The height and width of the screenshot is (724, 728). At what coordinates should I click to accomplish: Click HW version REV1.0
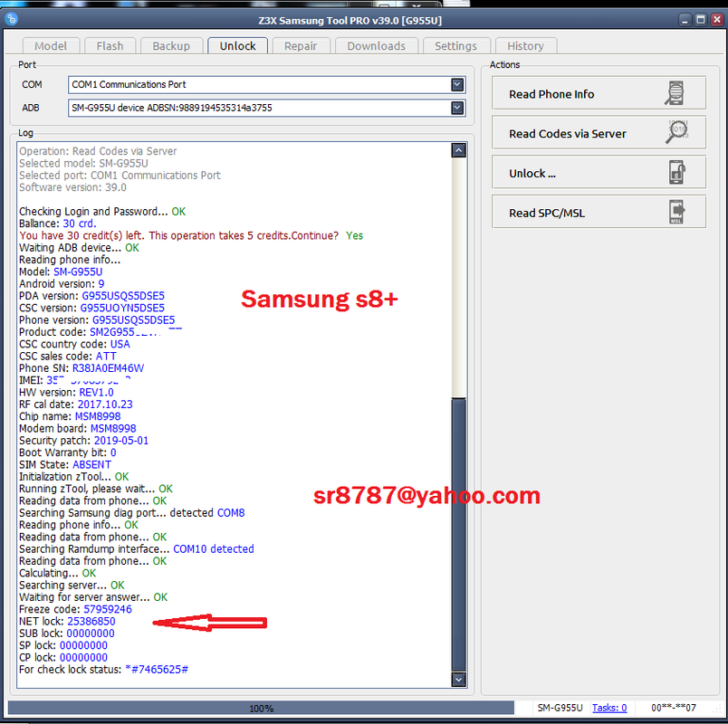coord(97,392)
